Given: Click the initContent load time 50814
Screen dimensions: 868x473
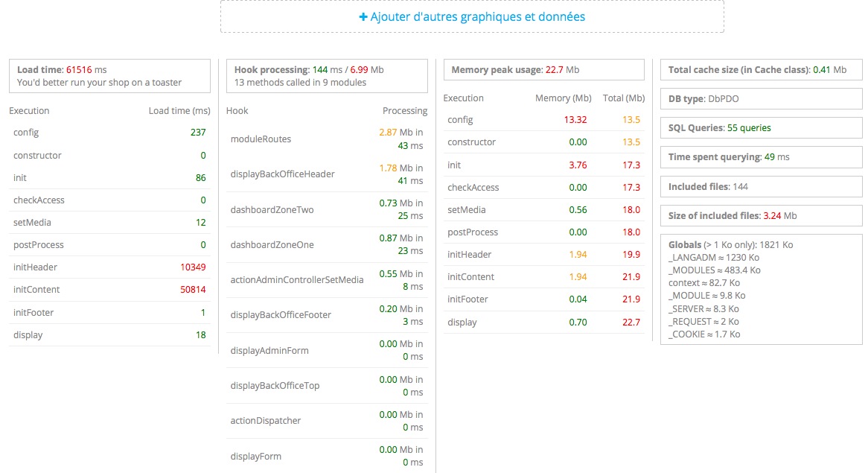Looking at the screenshot, I should point(193,289).
